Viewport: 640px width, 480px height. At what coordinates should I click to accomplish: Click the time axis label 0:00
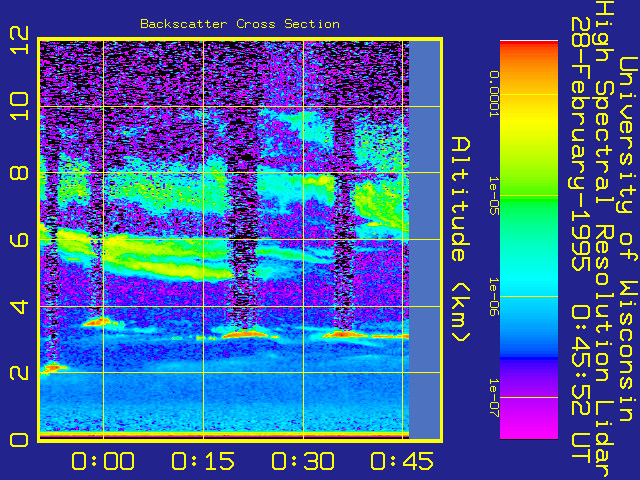[x=103, y=461]
